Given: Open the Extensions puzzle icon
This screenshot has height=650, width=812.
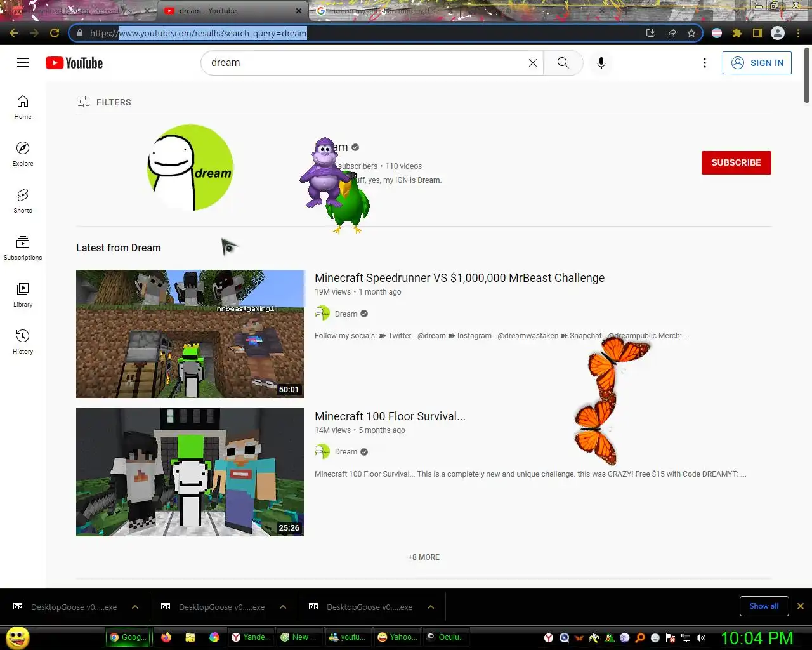Looking at the screenshot, I should 737,33.
